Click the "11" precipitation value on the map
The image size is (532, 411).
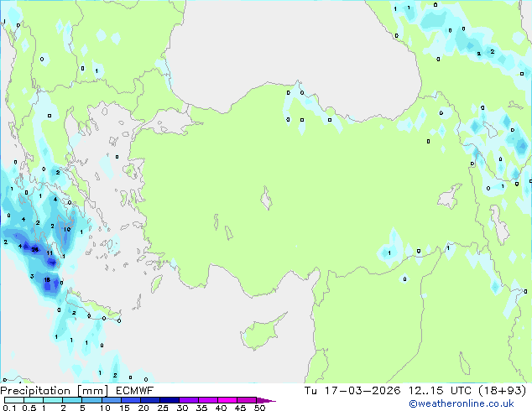[x=50, y=253]
